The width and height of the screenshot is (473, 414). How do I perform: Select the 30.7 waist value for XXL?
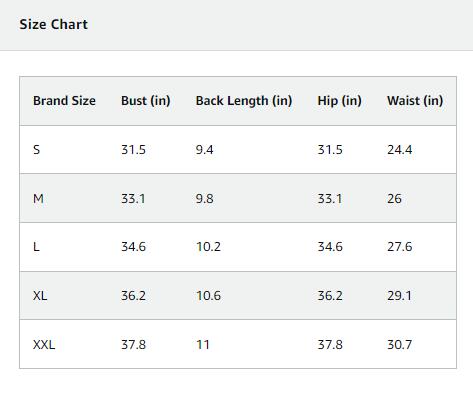tap(400, 345)
